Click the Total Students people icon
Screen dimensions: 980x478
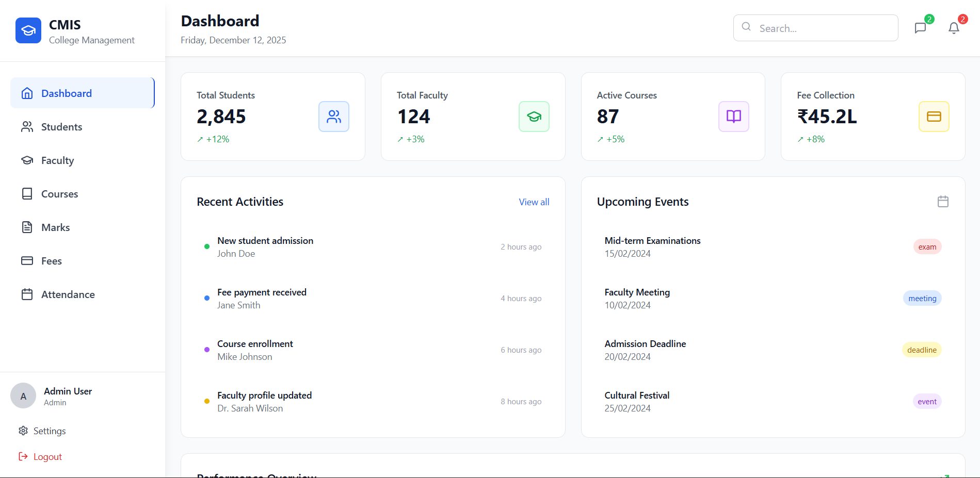point(334,117)
